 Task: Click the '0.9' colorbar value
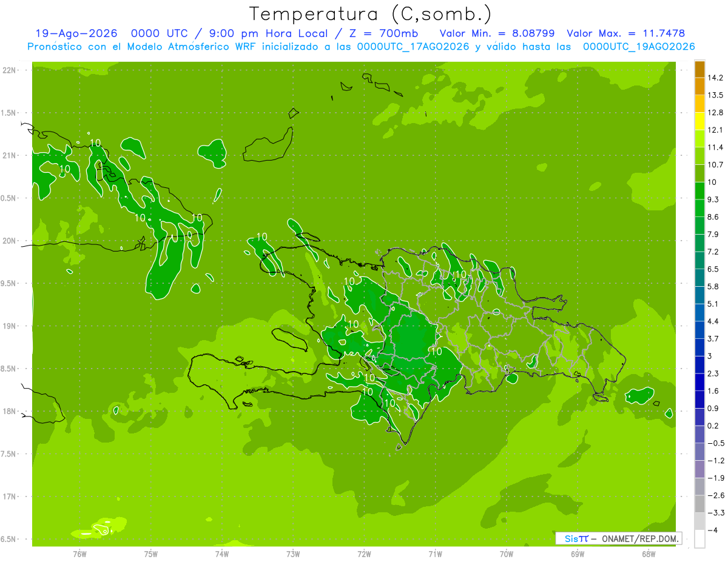tap(713, 408)
